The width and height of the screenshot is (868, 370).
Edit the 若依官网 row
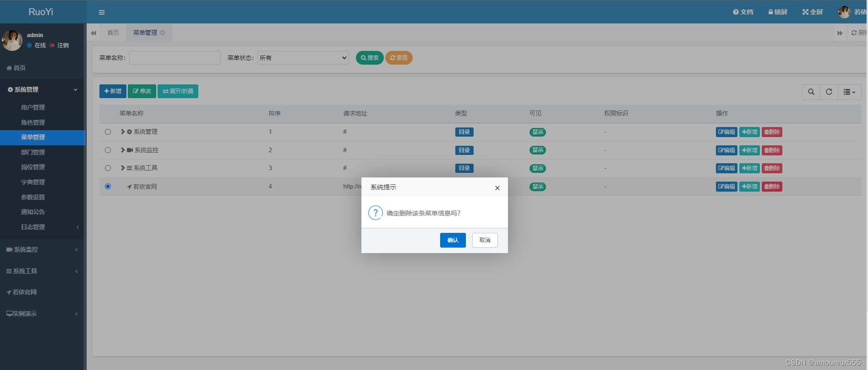point(726,187)
